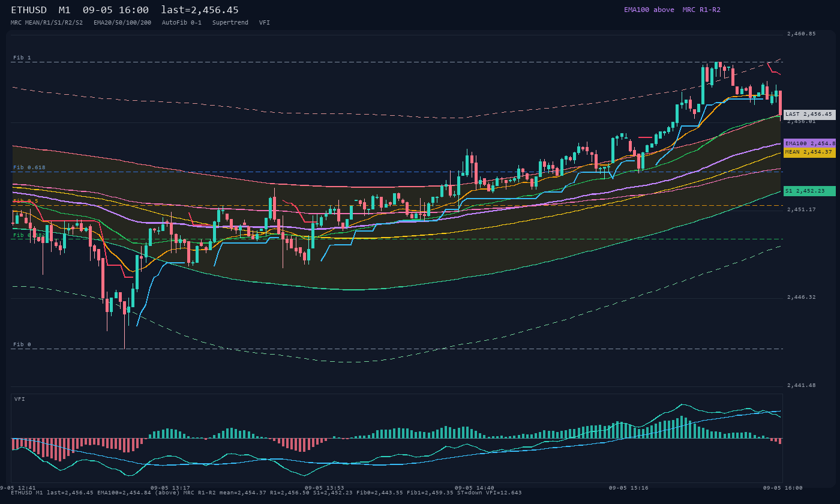The image size is (840, 504).
Task: Click the purple EMA100 price tag
Action: tap(809, 143)
